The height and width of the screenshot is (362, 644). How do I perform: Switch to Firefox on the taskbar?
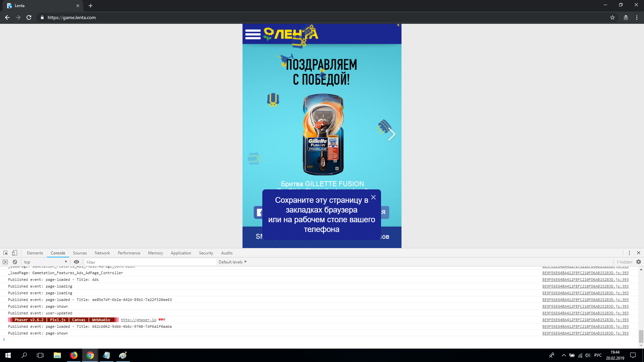(x=74, y=355)
